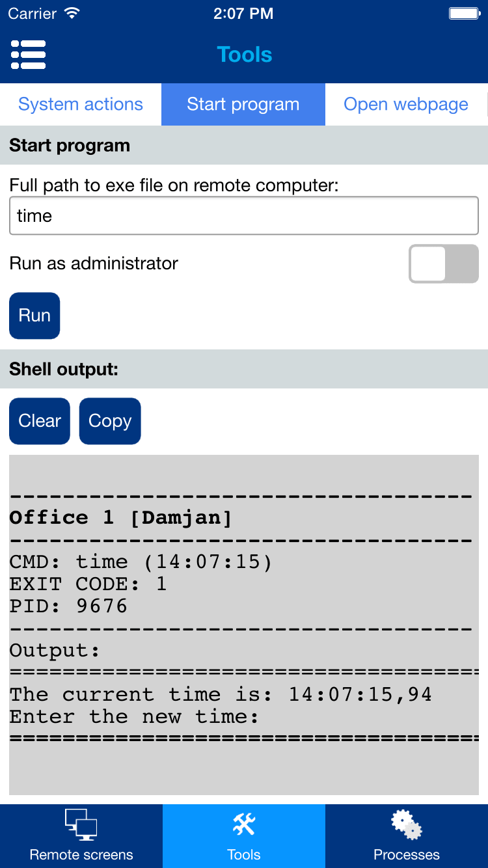Tap the status bar clock 2:07 PM
This screenshot has height=868, width=488.
point(243,14)
